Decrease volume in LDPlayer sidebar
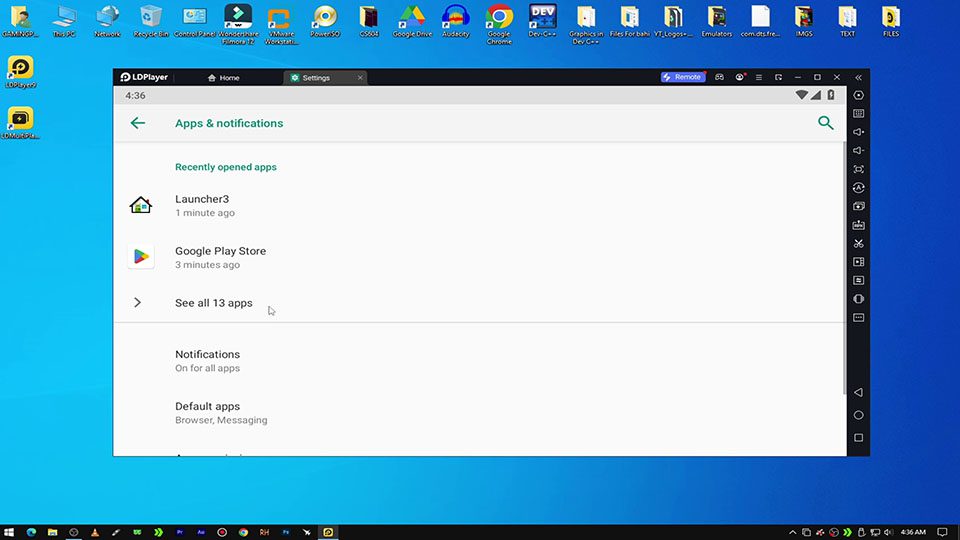 858,150
